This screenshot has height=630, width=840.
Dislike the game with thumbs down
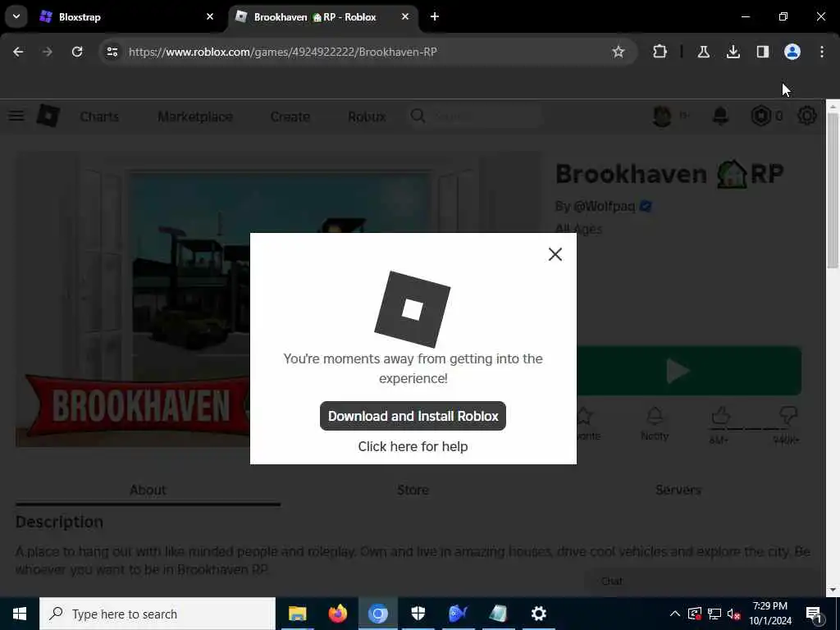click(x=788, y=416)
